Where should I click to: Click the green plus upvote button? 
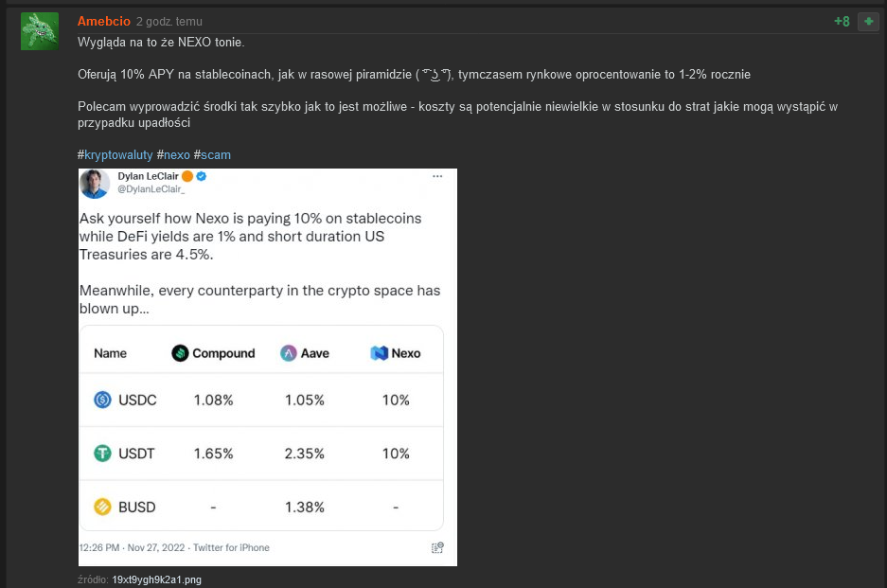868,22
